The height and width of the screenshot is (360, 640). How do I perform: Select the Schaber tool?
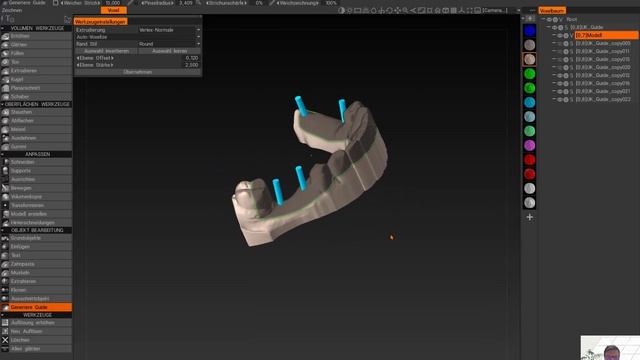click(36, 97)
